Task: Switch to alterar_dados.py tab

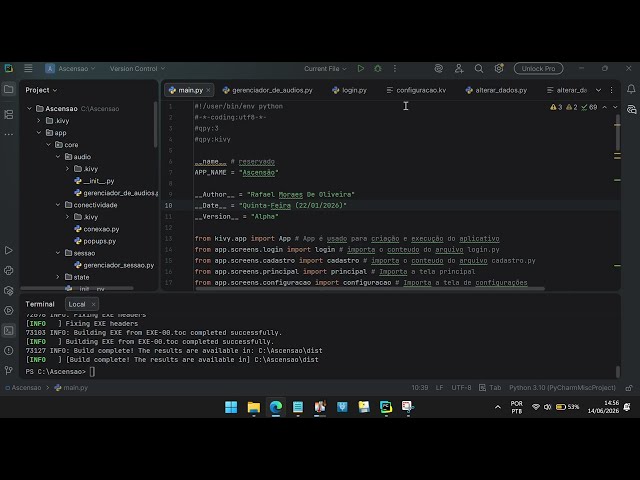Action: (x=496, y=90)
